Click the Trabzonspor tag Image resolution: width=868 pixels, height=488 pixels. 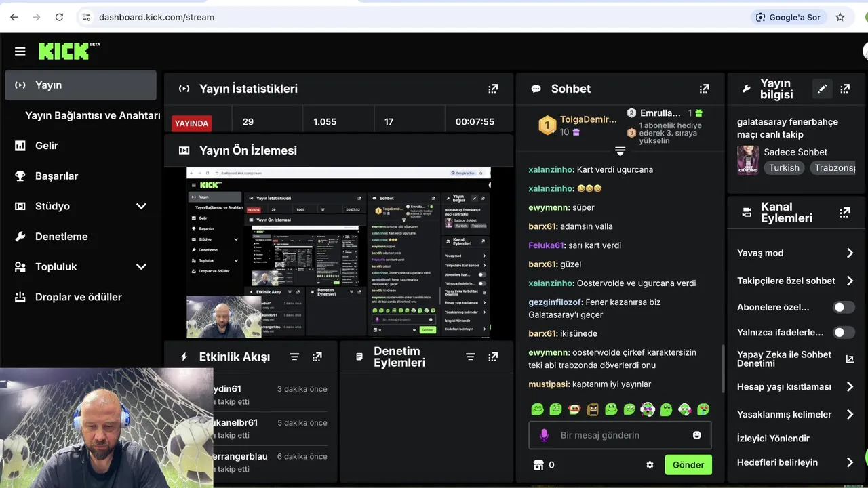click(833, 167)
